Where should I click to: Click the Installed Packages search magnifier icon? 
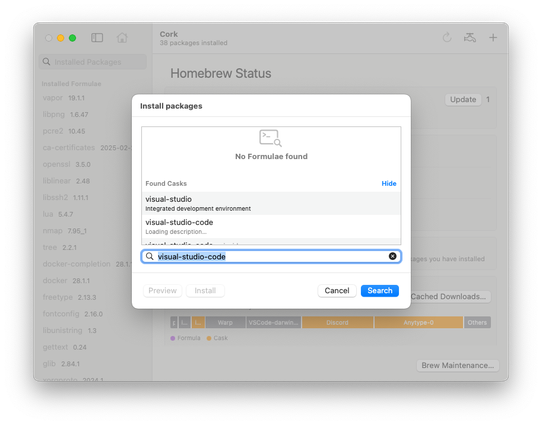click(x=46, y=62)
